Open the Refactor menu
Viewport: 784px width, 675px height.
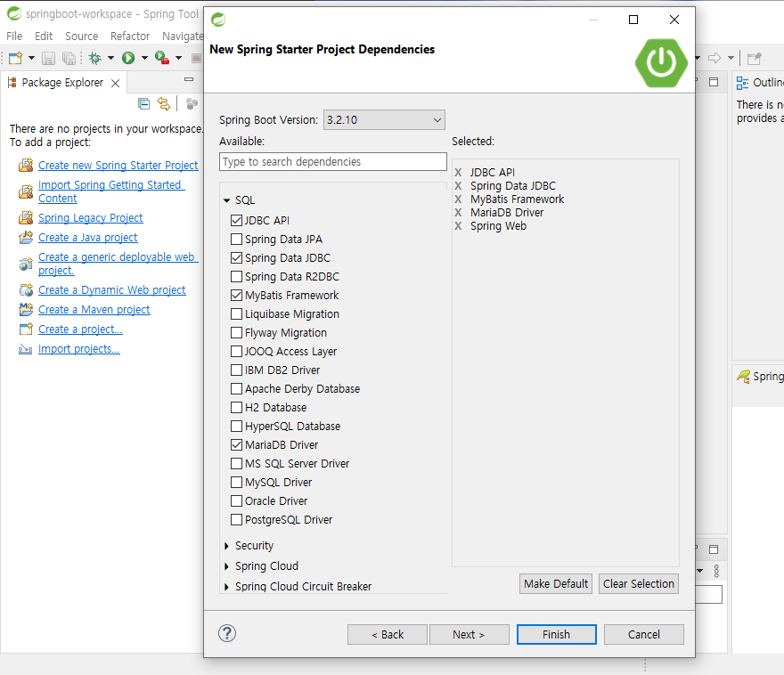click(130, 36)
